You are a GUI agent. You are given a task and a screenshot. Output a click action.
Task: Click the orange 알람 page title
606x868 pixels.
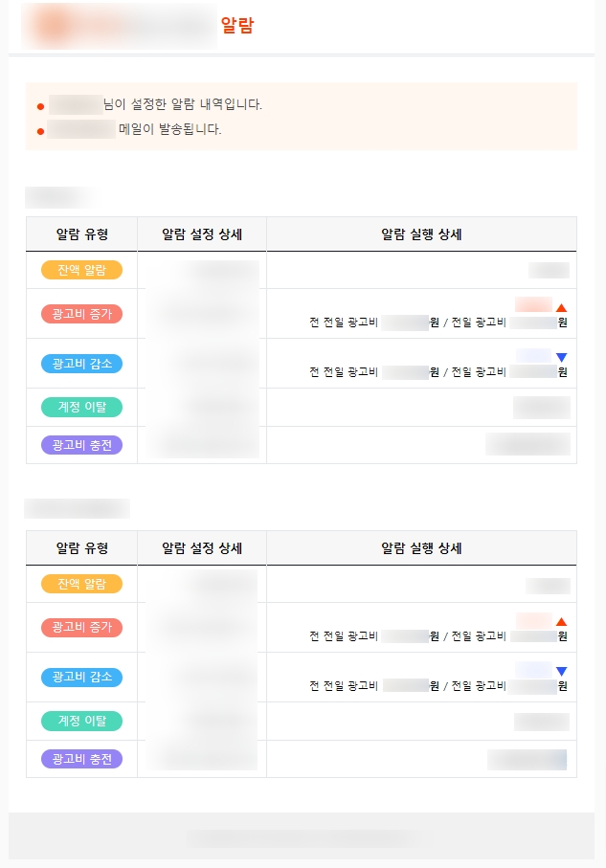pos(237,27)
